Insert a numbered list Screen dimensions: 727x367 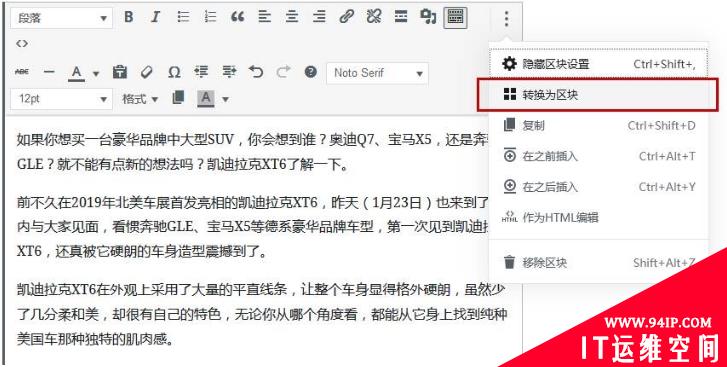pyautogui.click(x=210, y=18)
